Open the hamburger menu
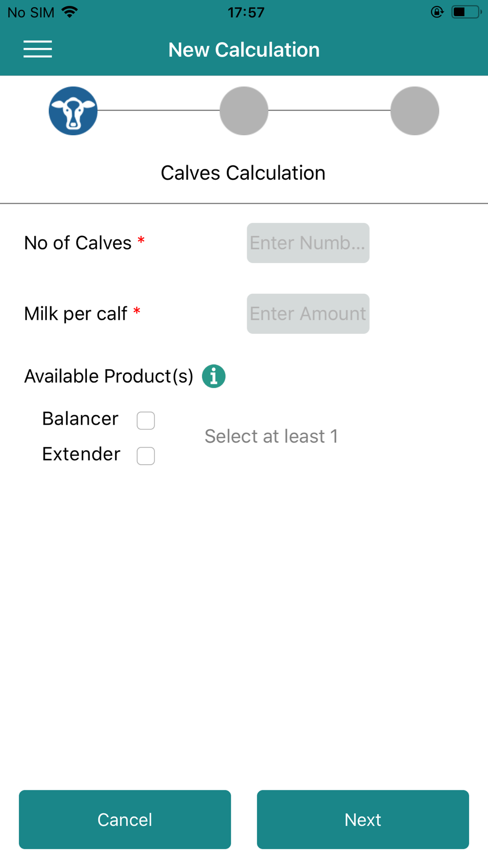 [x=38, y=49]
